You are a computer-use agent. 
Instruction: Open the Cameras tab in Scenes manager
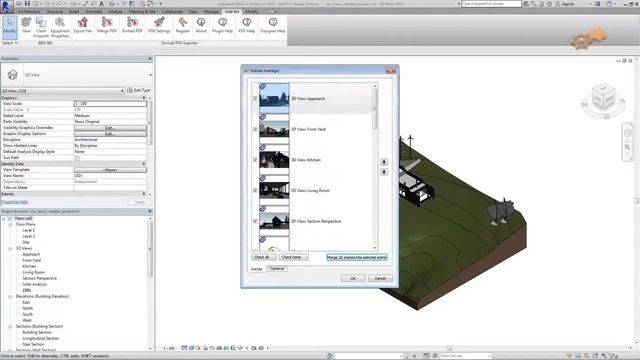277,269
